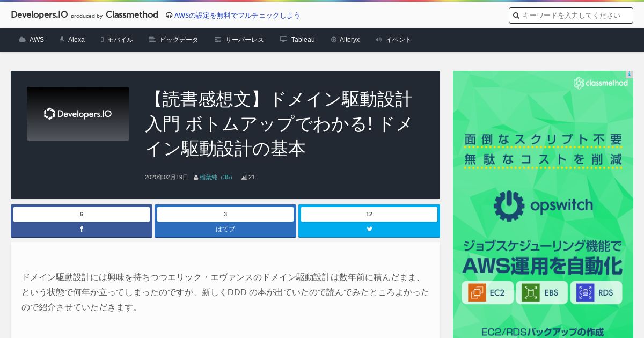Image resolution: width=644 pixels, height=338 pixels.
Task: Click the classmethod logo in the ad
Action: tap(601, 83)
